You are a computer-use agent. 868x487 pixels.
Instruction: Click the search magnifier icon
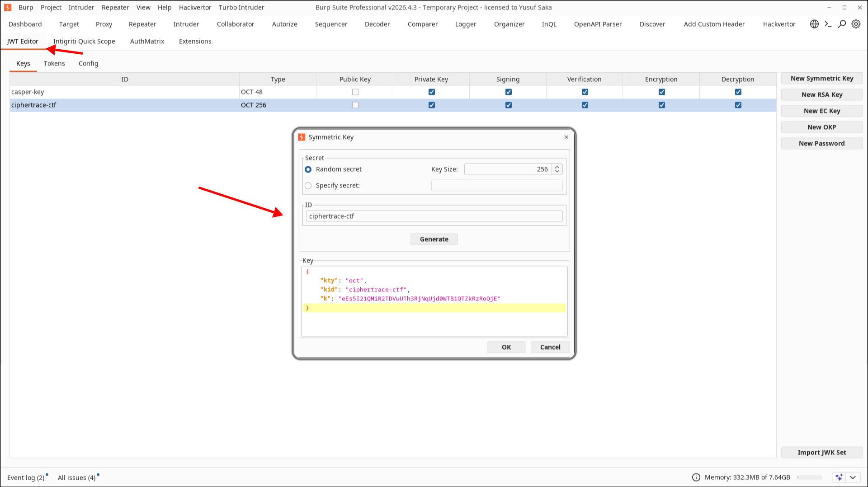click(x=842, y=24)
